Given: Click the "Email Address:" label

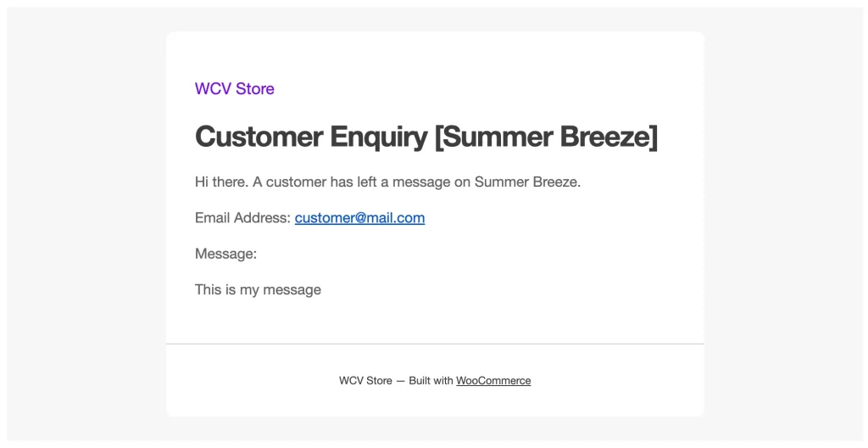Looking at the screenshot, I should [x=242, y=218].
